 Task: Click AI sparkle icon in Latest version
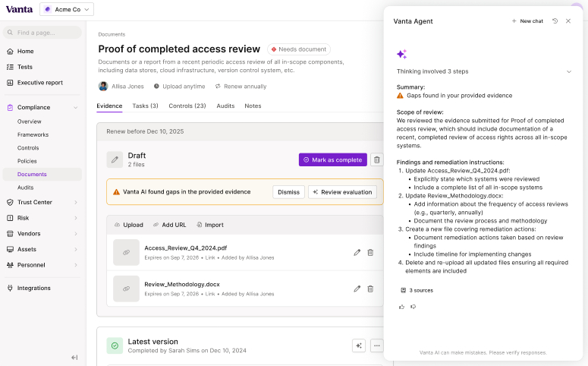359,345
